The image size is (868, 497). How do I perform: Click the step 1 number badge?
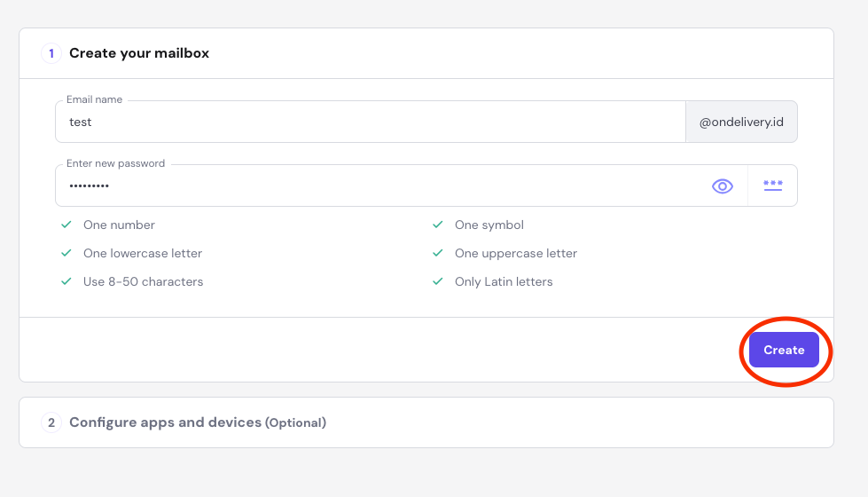[51, 53]
